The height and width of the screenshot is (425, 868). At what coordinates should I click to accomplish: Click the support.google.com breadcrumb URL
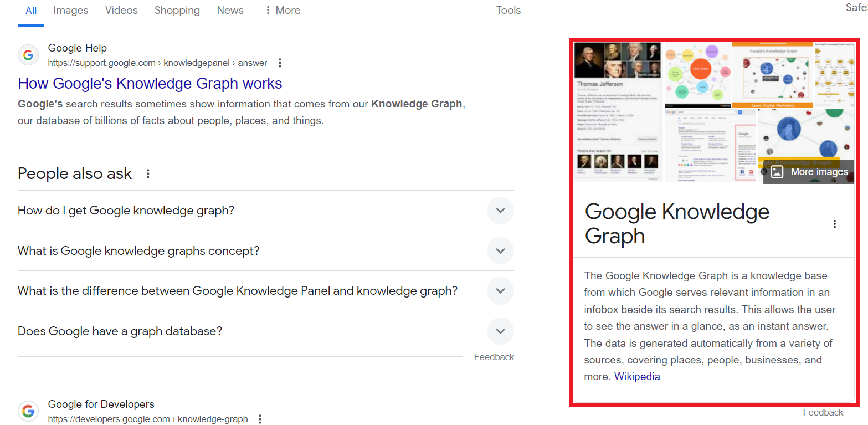pos(157,63)
